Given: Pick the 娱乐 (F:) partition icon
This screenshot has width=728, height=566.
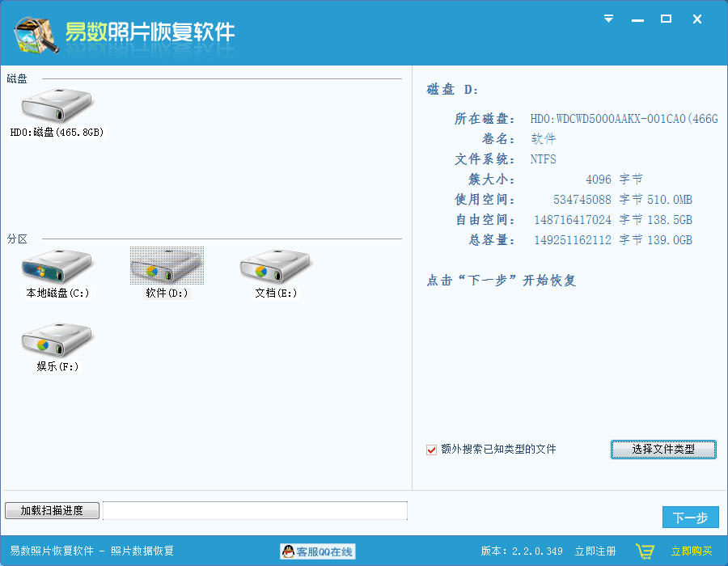Looking at the screenshot, I should (57, 340).
